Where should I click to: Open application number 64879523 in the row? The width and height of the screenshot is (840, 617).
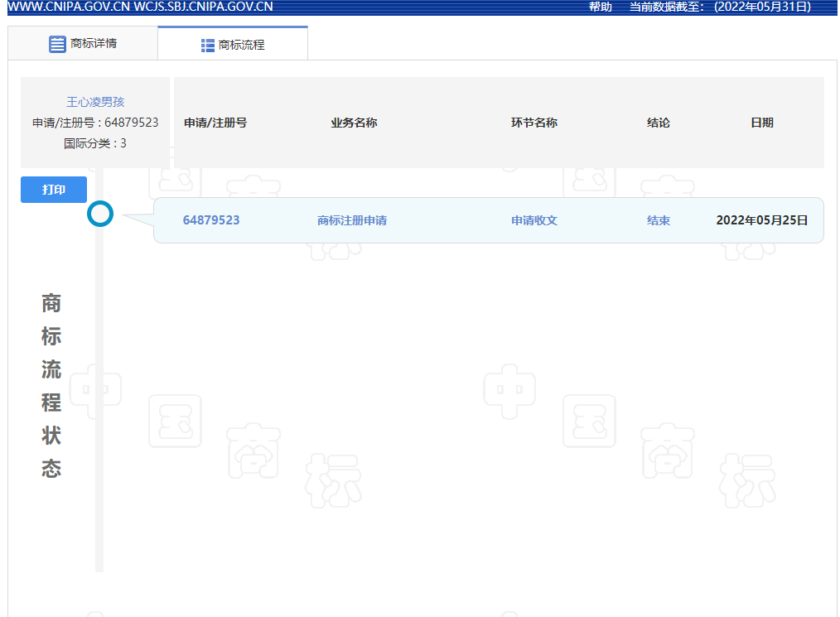(211, 220)
